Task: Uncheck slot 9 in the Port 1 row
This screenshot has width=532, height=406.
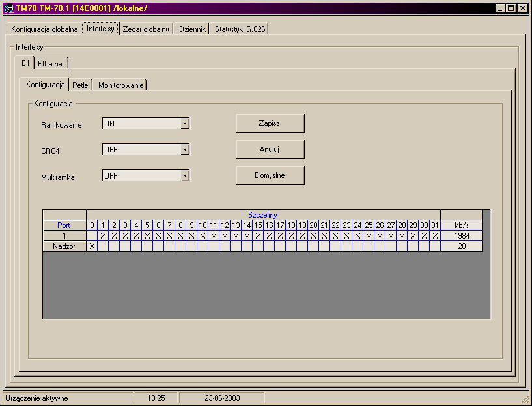Action: pos(191,236)
